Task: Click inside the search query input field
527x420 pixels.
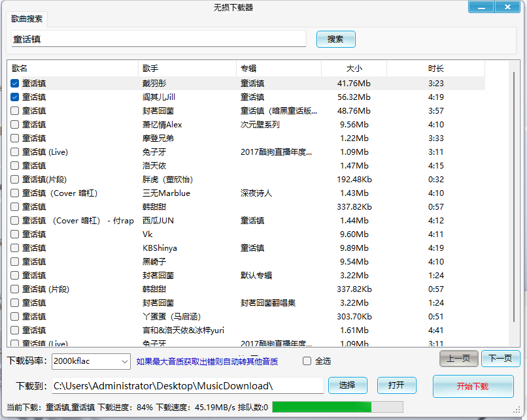Action: tap(157, 39)
